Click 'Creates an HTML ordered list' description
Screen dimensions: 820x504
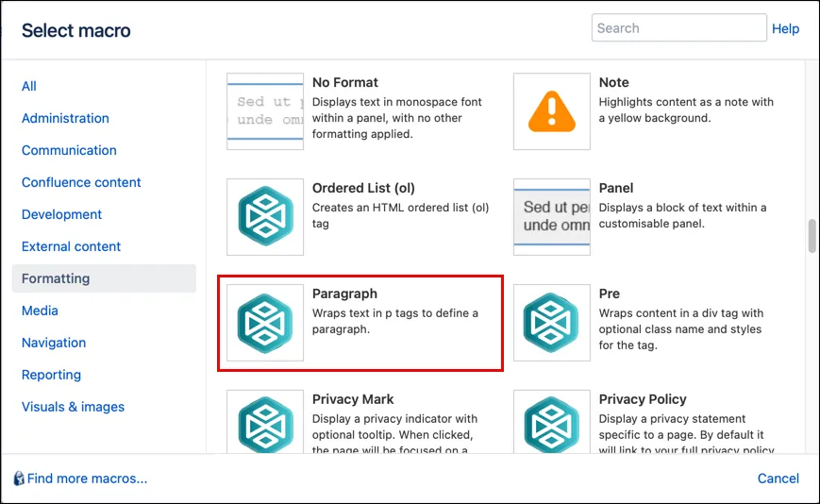[401, 215]
